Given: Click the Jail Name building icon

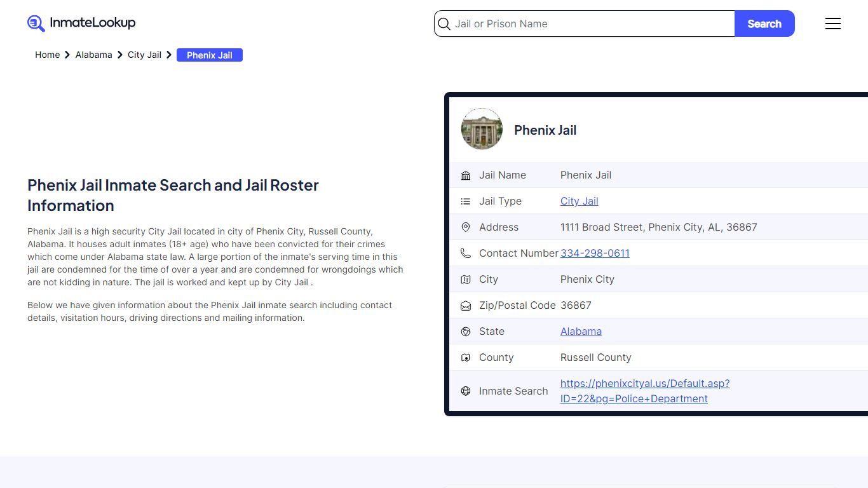Looking at the screenshot, I should pos(466,175).
